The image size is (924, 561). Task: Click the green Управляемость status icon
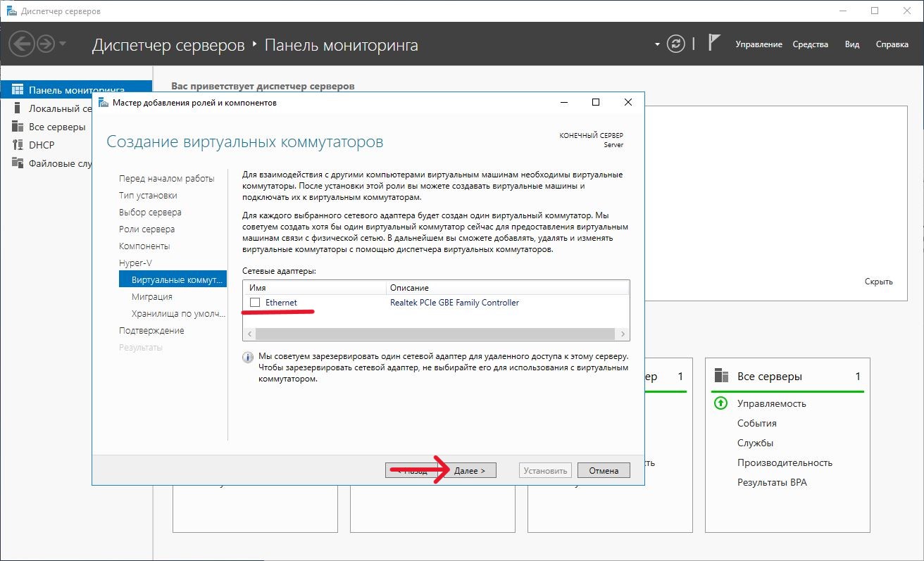click(x=720, y=403)
